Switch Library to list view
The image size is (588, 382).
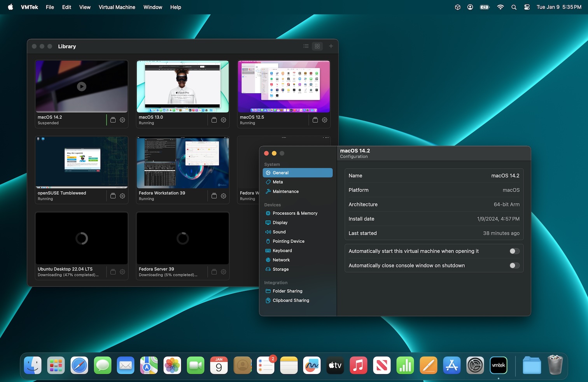click(306, 46)
